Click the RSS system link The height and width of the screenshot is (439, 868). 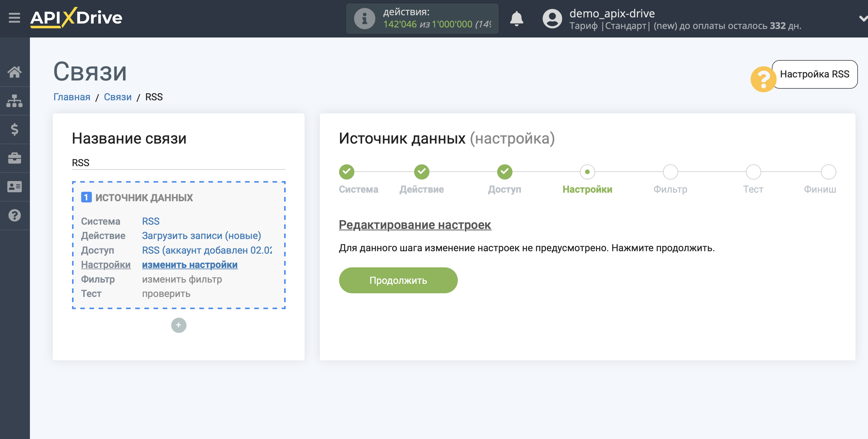pyautogui.click(x=151, y=221)
